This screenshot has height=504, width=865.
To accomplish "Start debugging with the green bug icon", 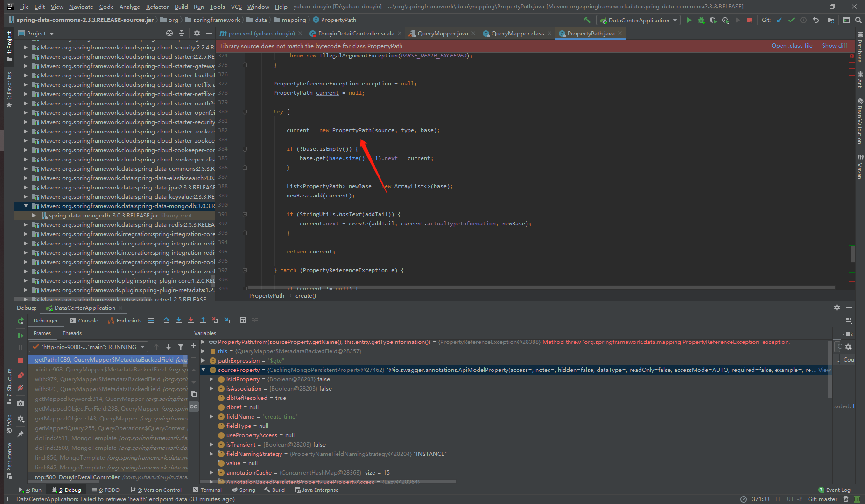I will 701,20.
